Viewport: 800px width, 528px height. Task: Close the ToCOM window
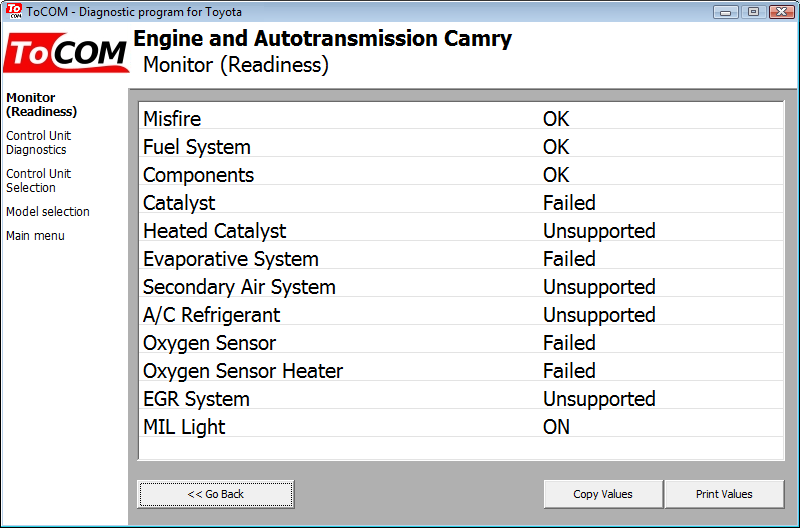pyautogui.click(x=781, y=12)
